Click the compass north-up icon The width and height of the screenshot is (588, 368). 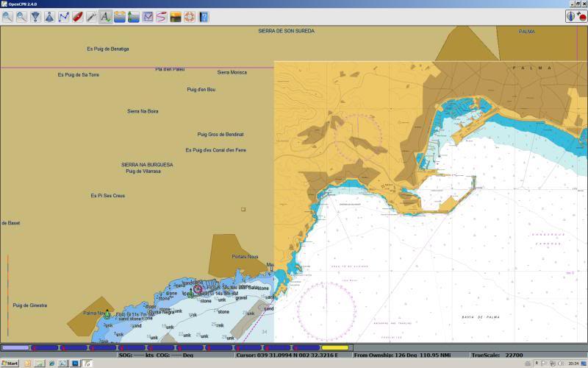571,16
